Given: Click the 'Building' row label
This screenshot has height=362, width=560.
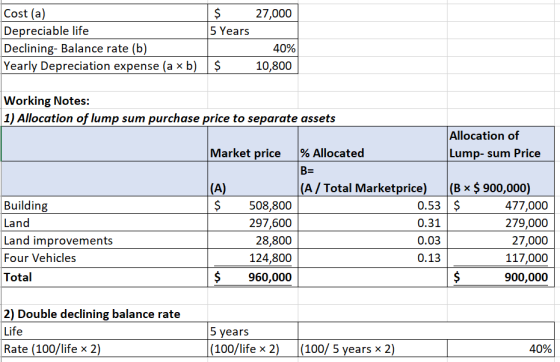Looking at the screenshot, I should tap(105, 205).
